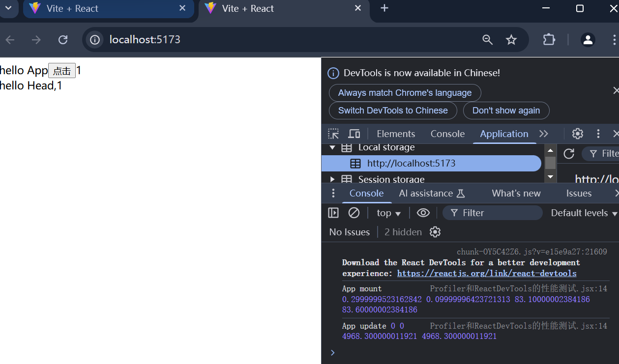Click the sidebar scrollbar up arrow
Viewport: 619px width, 364px height.
[x=550, y=150]
